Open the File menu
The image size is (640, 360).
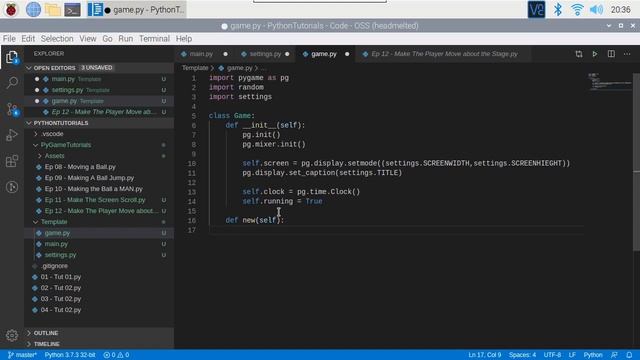pyautogui.click(x=9, y=39)
